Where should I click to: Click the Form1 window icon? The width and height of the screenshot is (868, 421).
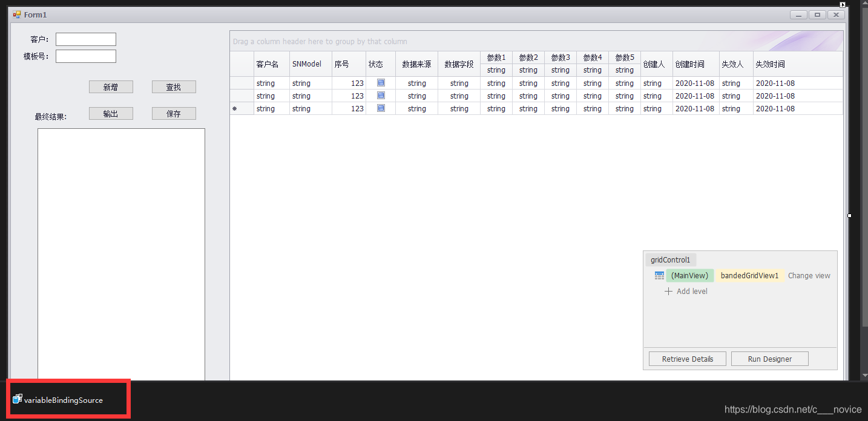[x=17, y=15]
